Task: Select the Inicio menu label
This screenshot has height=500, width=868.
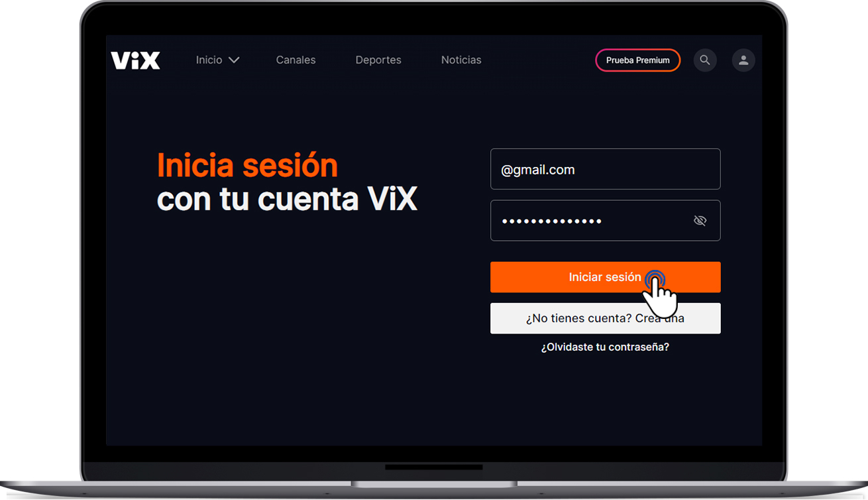Action: point(209,60)
